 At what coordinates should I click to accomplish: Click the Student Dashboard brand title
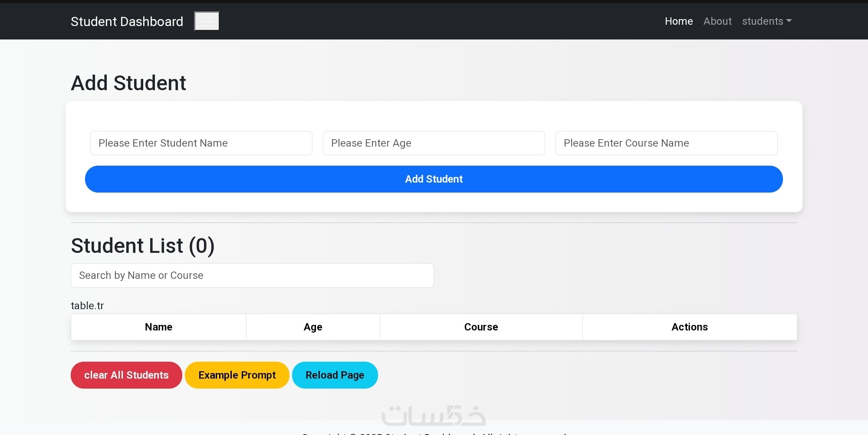click(127, 21)
